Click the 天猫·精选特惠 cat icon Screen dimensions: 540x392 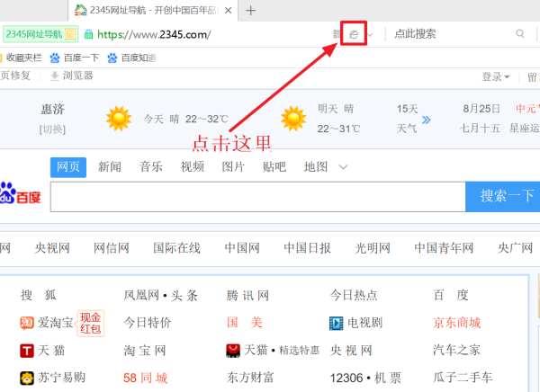click(233, 351)
